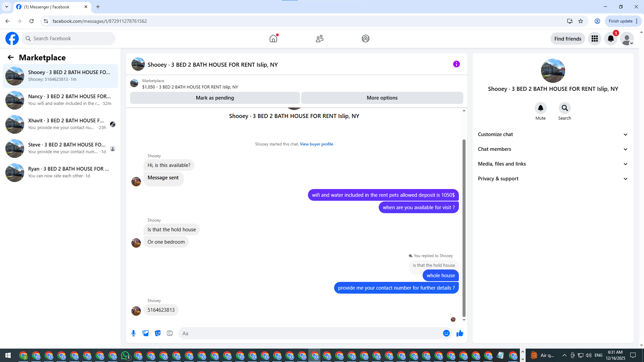Choose a GIF
The height and width of the screenshot is (362, 644).
(x=170, y=333)
